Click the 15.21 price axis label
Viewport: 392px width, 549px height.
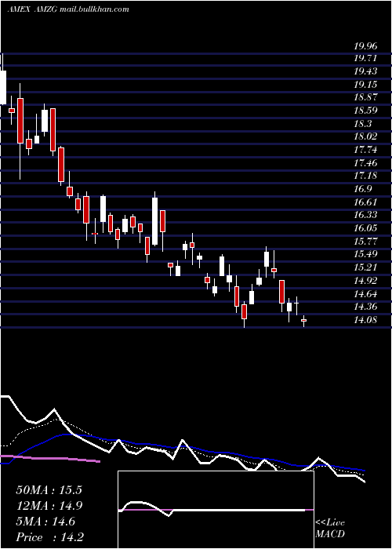click(366, 267)
